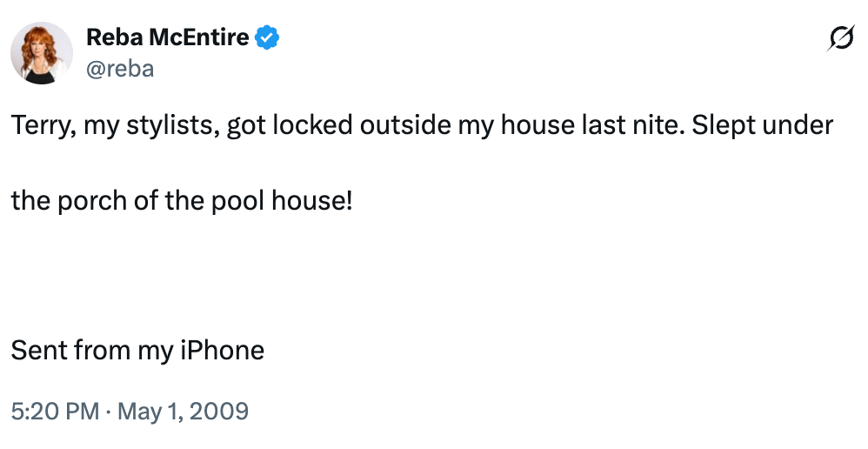Click "Slept under" in the first line

[x=762, y=125]
